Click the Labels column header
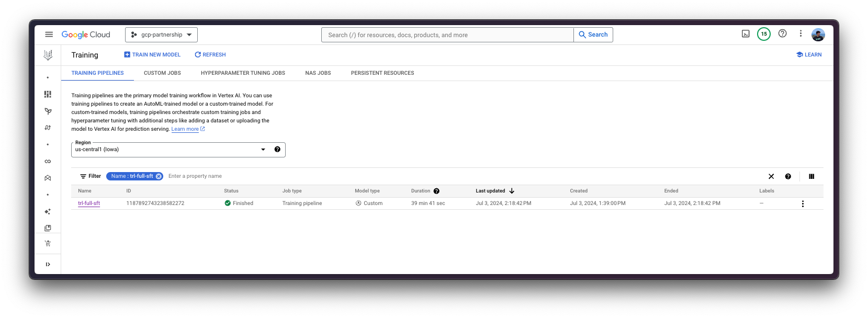 766,191
